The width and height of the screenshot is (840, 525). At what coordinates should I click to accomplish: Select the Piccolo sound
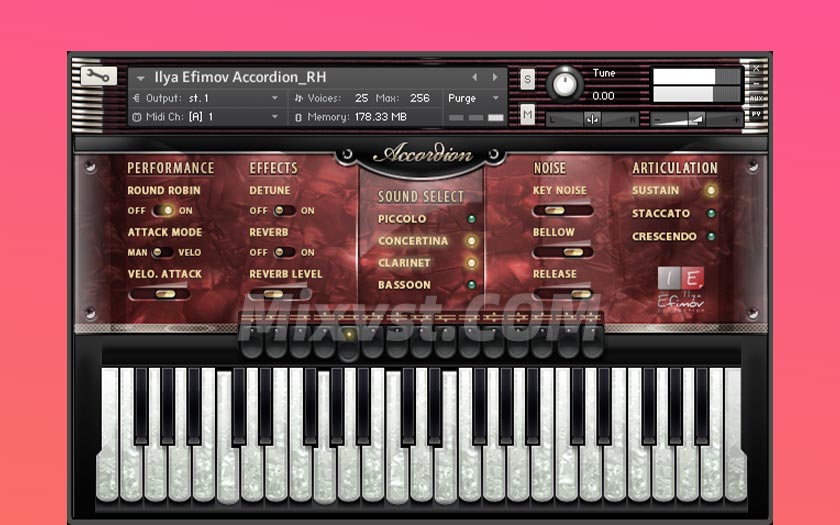[x=471, y=219]
